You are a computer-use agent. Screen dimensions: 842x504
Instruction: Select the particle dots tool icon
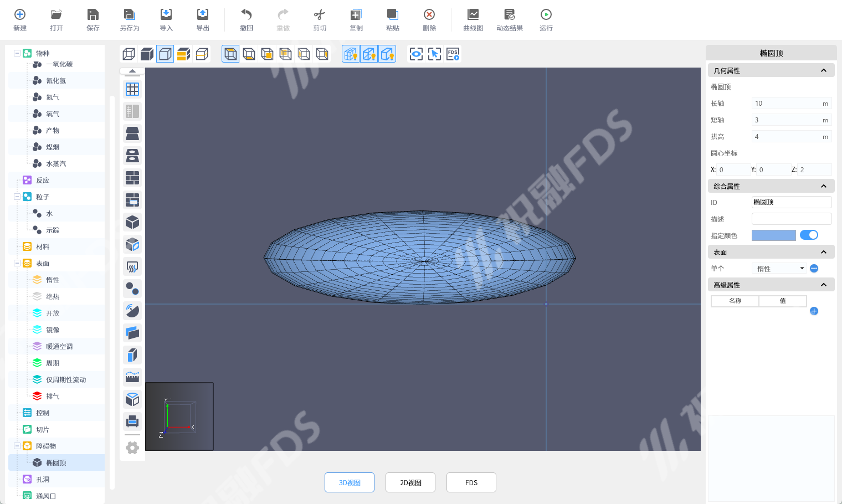[x=132, y=289]
